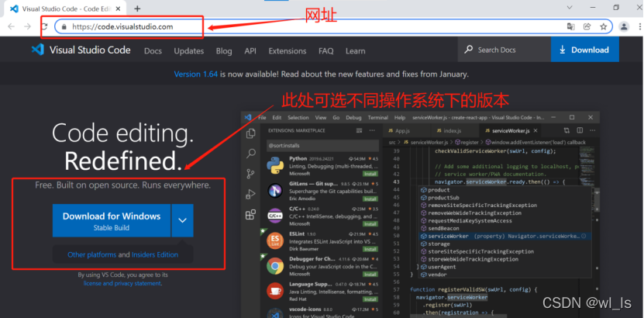This screenshot has height=318, width=644.
Task: Click Download for Windows Stable Build
Action: pyautogui.click(x=112, y=220)
